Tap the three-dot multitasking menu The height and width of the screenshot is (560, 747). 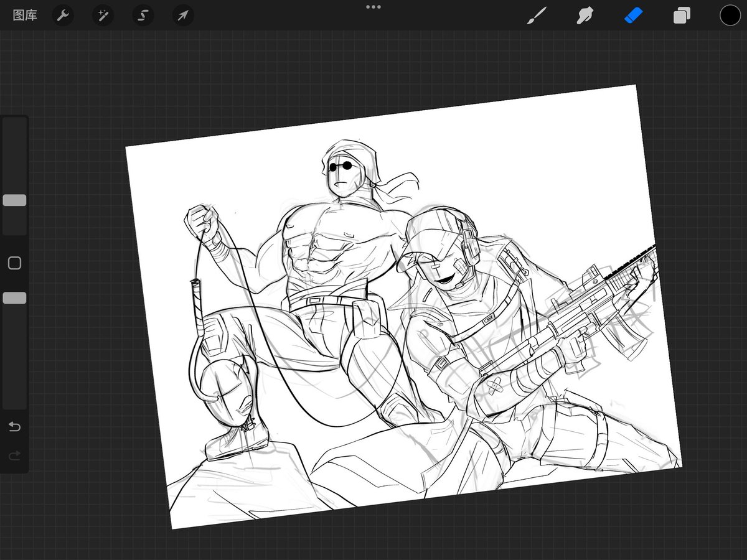(x=374, y=7)
